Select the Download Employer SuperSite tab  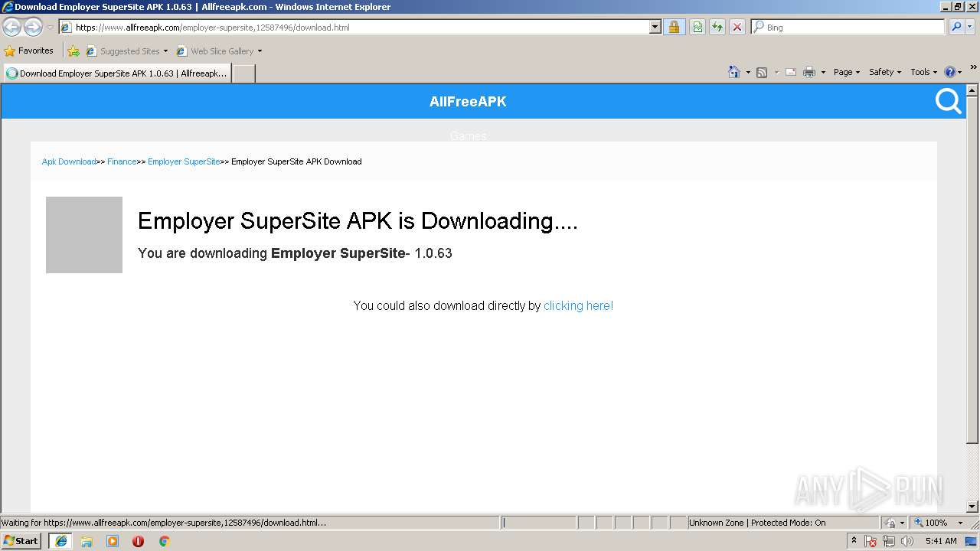point(116,73)
